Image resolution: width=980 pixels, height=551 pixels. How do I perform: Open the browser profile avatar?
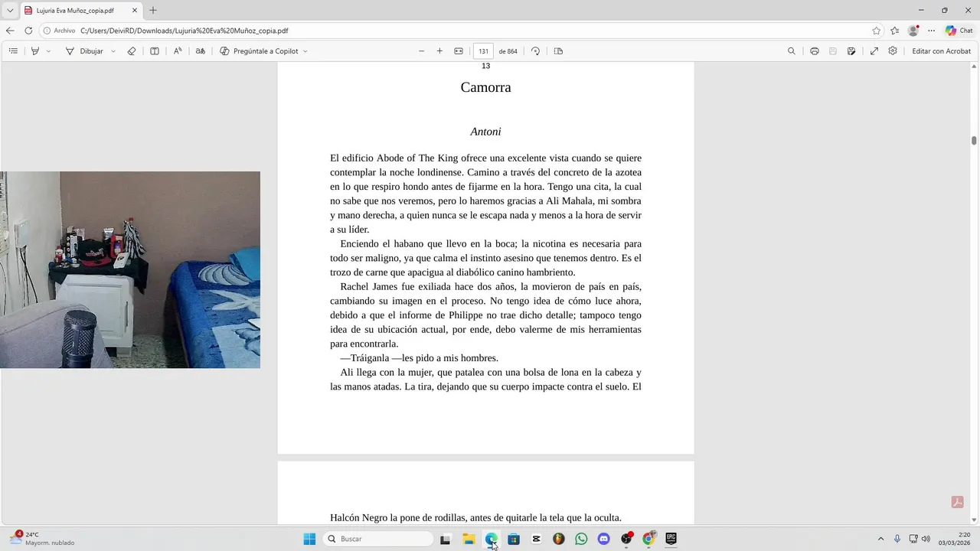[x=913, y=31]
